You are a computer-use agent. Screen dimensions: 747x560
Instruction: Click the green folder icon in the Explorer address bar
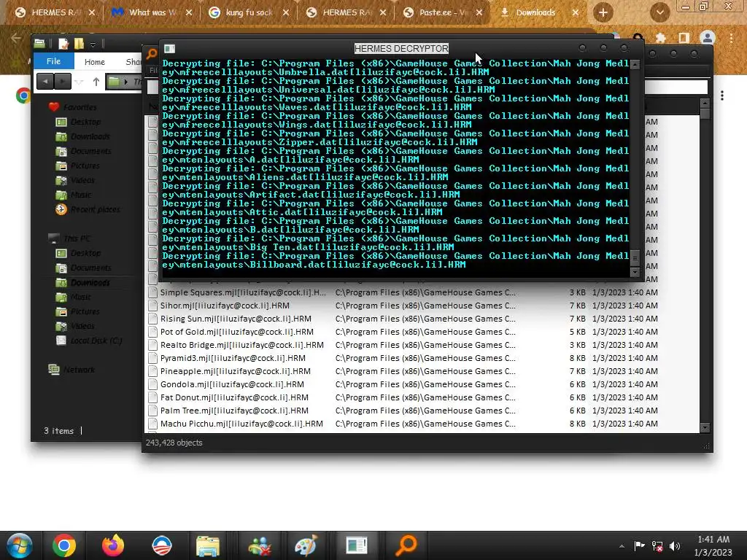coord(113,82)
